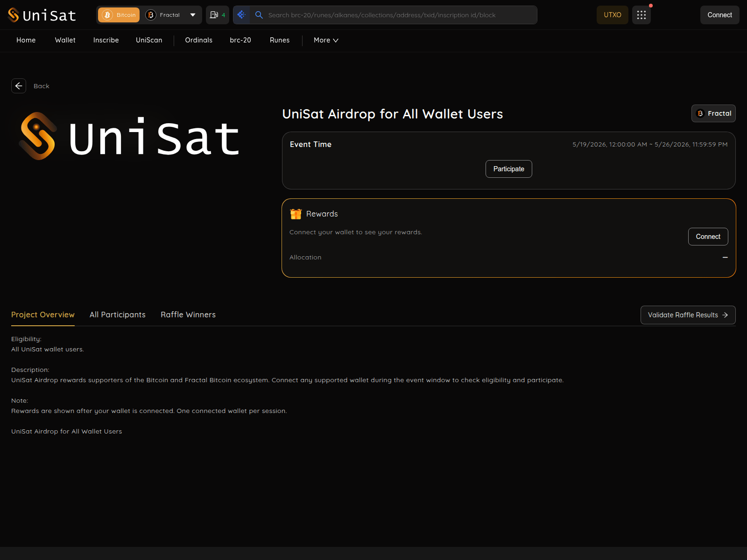Click the magnifying glass search icon

259,15
